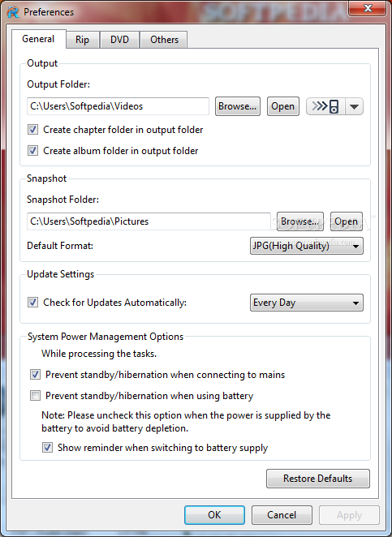Screen dimensions: 392x537
Task: Click the Apply button
Action: pyautogui.click(x=349, y=515)
